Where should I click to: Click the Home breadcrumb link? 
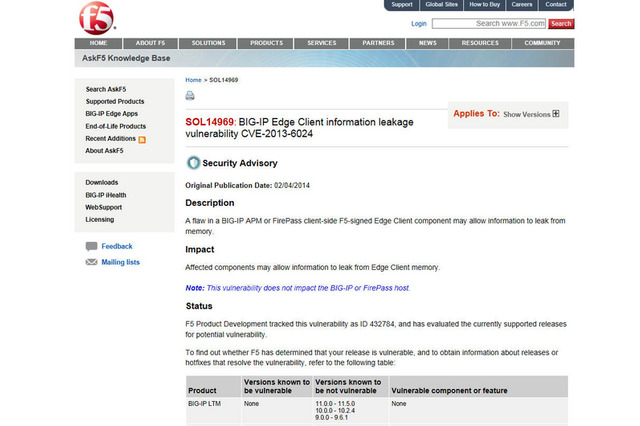(x=193, y=80)
